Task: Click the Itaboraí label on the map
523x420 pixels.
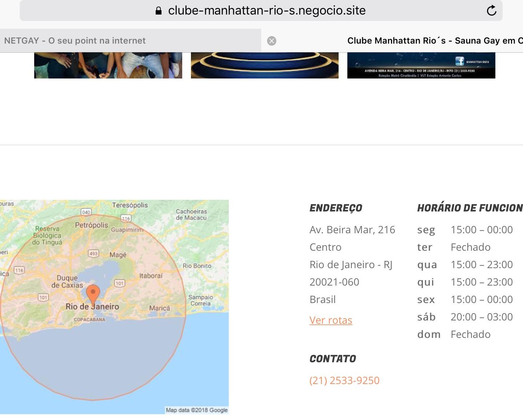Action: [151, 275]
